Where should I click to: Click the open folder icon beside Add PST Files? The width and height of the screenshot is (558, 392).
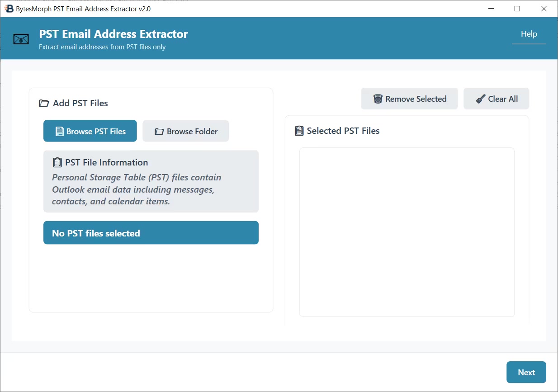(x=44, y=104)
